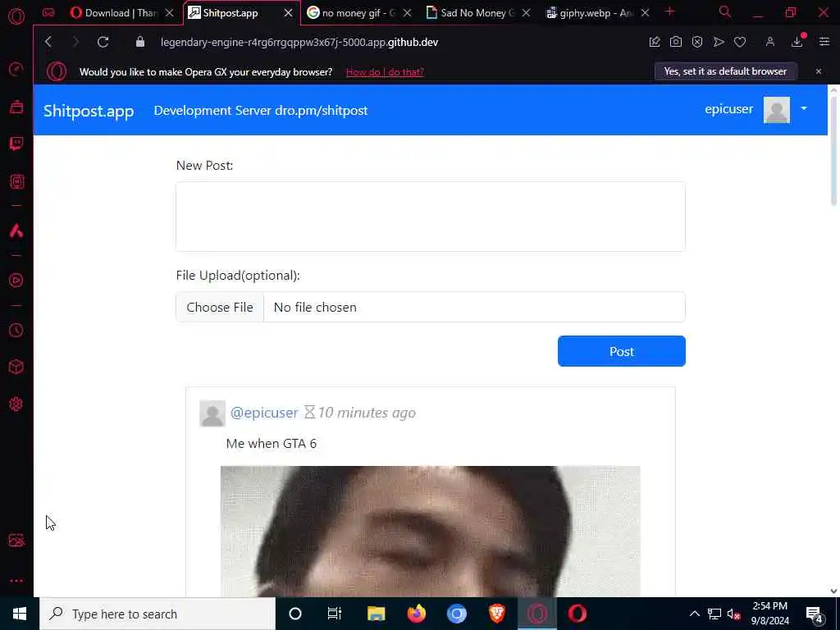The image size is (840, 630).
Task: Click the page vertical scrollbar thumb
Action: coord(833,150)
